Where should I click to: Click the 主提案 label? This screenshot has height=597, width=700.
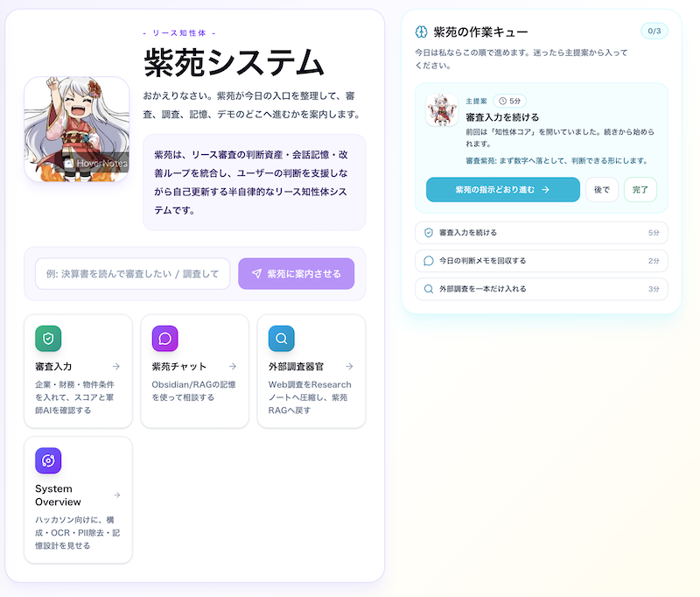[x=476, y=102]
